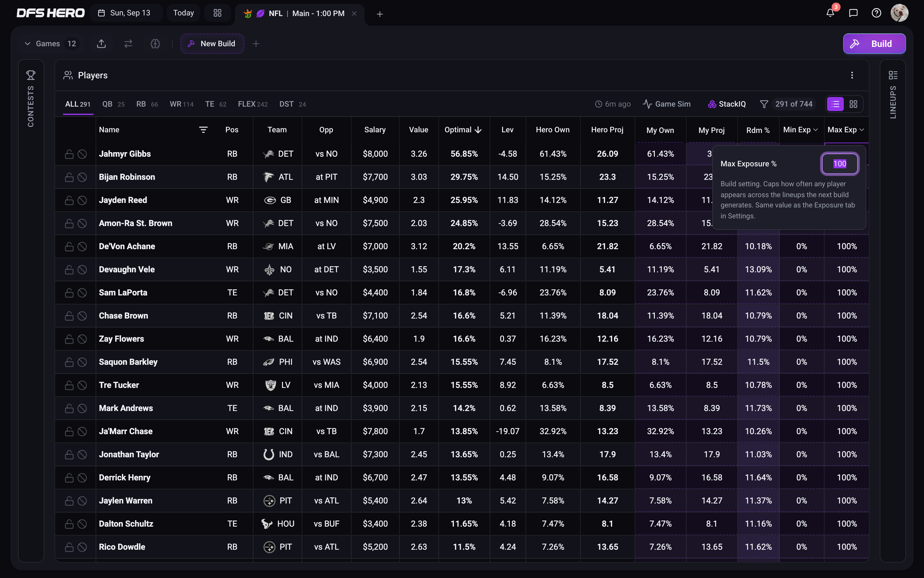This screenshot has width=924, height=578.
Task: Click Mark Andrews' Optimal 14.2% cell
Action: click(x=464, y=408)
